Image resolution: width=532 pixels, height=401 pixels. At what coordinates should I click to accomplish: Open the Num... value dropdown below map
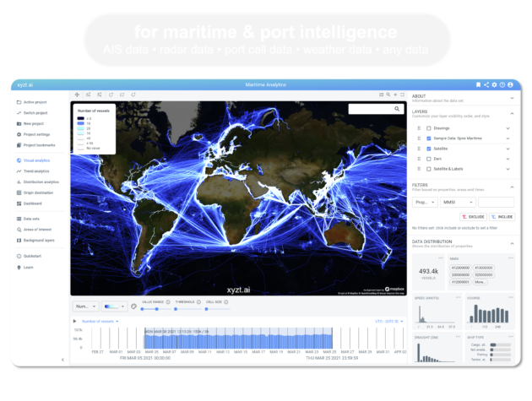click(86, 306)
